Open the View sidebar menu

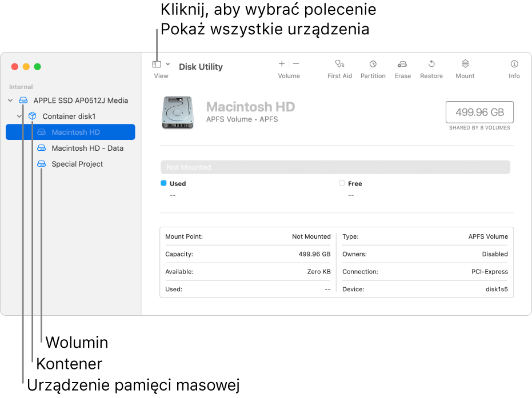tap(161, 65)
